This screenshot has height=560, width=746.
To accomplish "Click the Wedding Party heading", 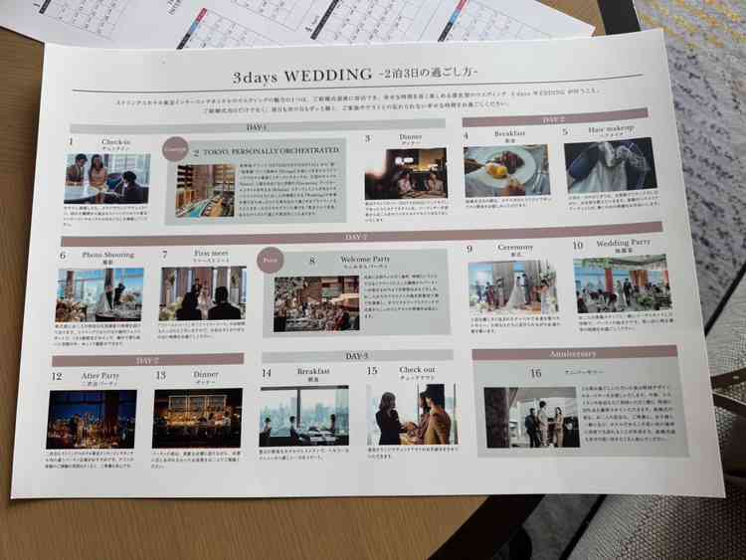I will tap(624, 242).
